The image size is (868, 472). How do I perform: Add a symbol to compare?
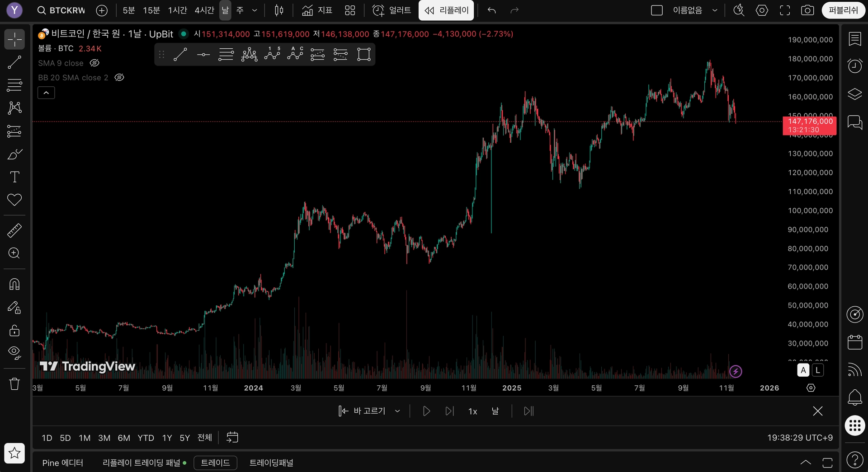pyautogui.click(x=102, y=10)
